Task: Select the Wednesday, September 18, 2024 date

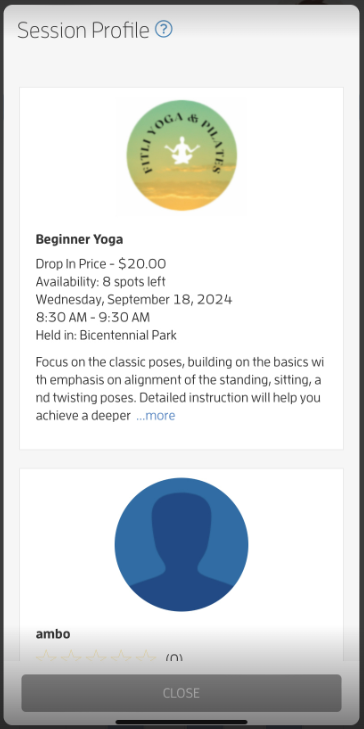Action: 134,299
